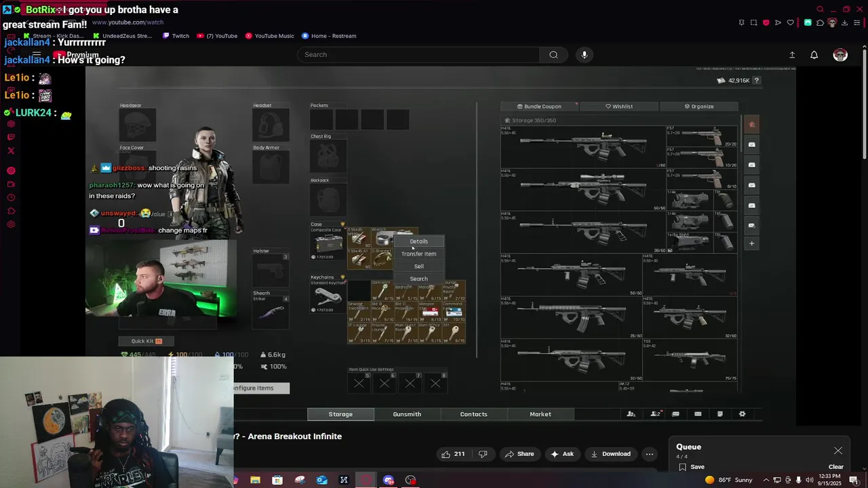Dislike the video

pos(483,454)
